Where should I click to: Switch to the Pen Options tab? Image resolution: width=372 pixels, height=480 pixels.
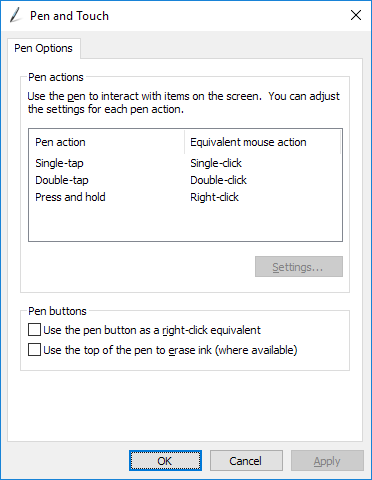coord(43,48)
